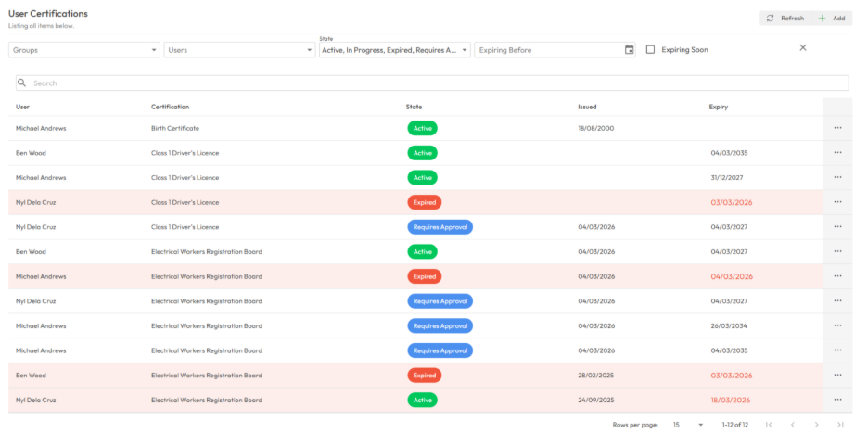Open the Users filter dropdown
The width and height of the screenshot is (868, 446).
pos(239,50)
